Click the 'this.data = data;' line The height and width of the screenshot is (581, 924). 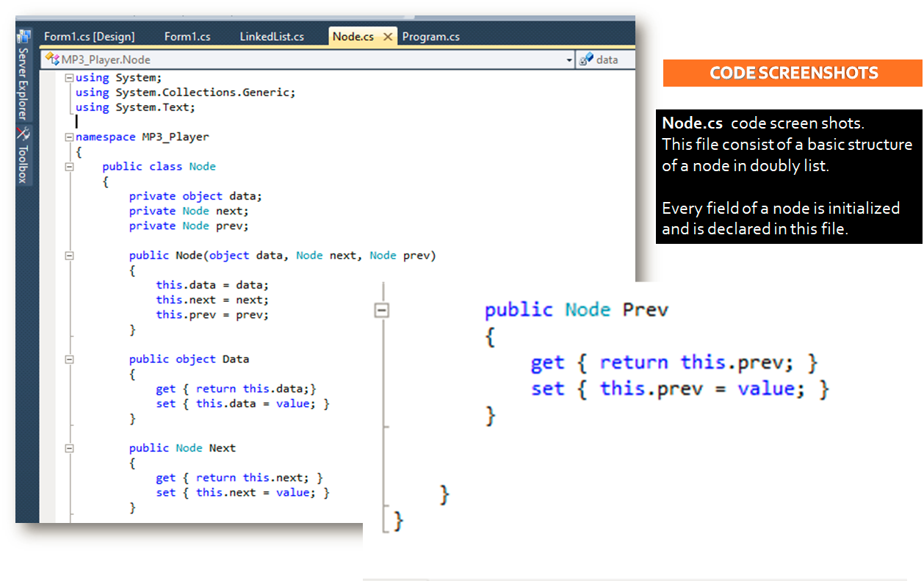[x=212, y=285]
